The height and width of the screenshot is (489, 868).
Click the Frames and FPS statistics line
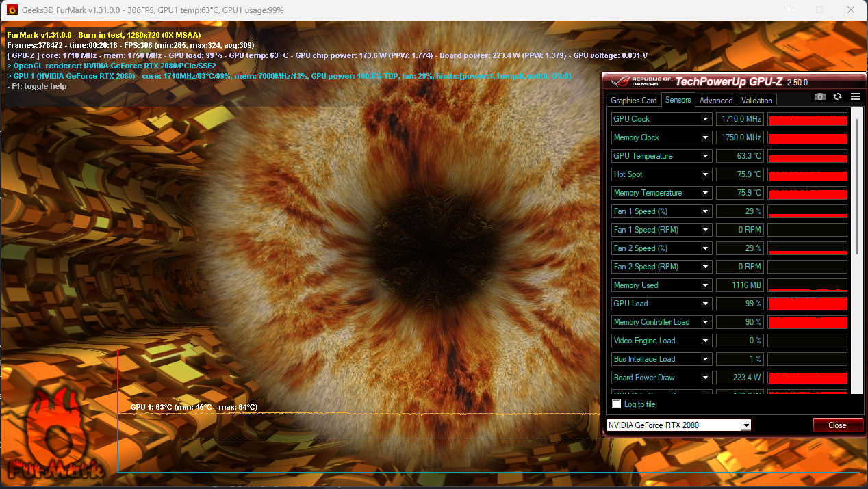[x=131, y=45]
